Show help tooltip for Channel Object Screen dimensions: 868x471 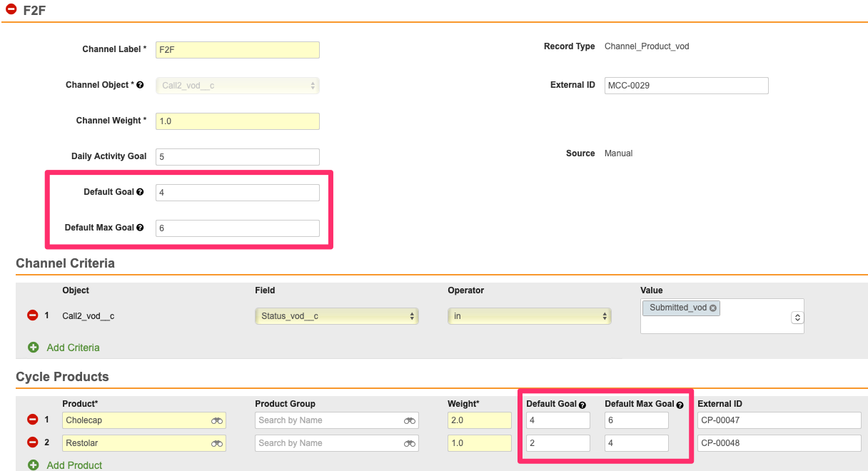pos(140,85)
